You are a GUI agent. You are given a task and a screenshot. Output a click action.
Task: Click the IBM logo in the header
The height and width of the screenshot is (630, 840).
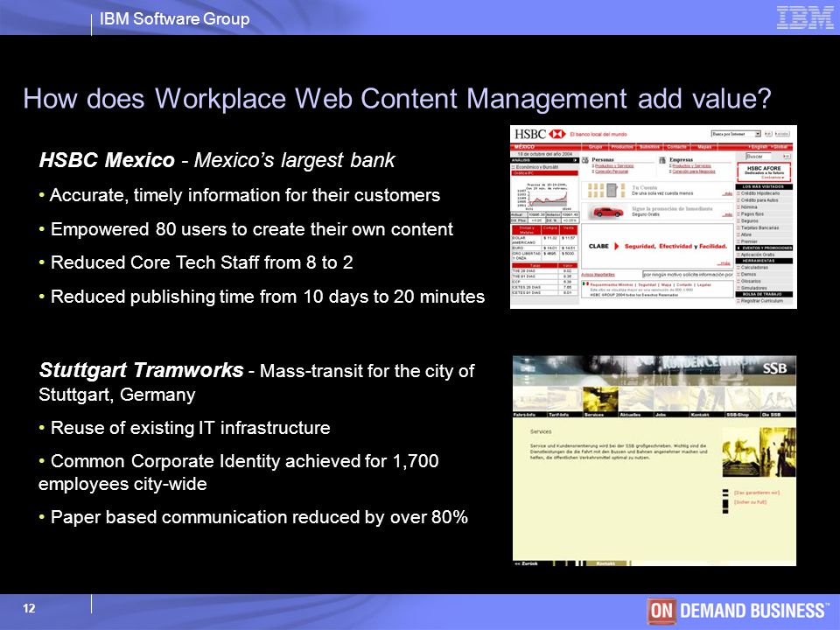click(805, 17)
